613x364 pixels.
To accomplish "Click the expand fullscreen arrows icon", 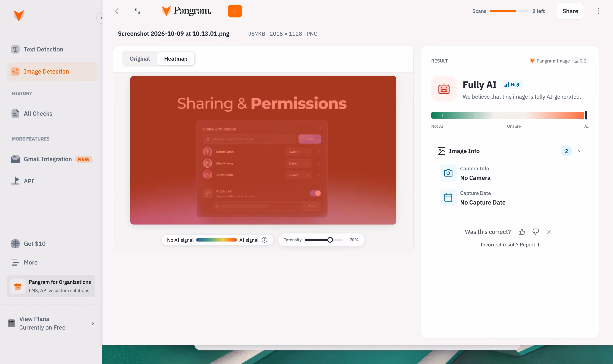I will click(137, 11).
